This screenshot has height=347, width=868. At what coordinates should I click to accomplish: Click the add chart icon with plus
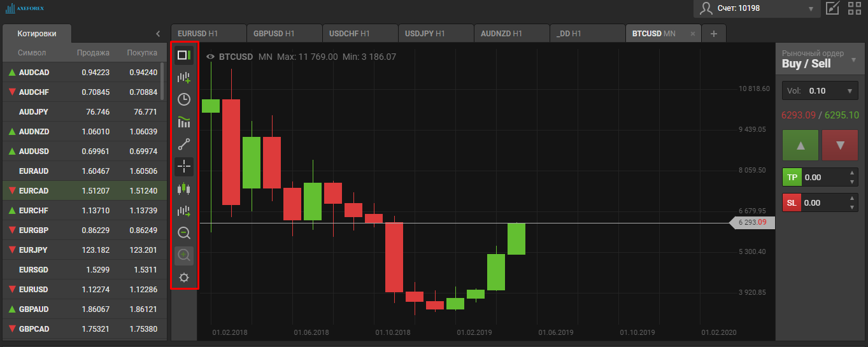click(184, 78)
